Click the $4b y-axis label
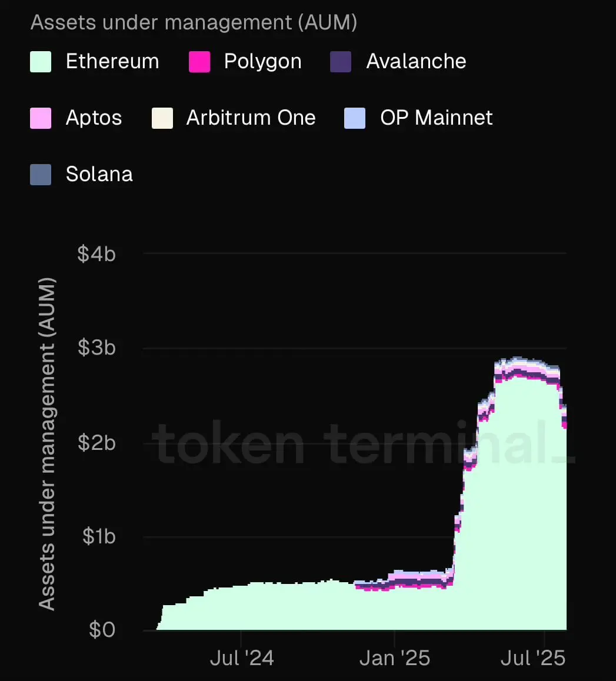The image size is (616, 681). point(96,253)
